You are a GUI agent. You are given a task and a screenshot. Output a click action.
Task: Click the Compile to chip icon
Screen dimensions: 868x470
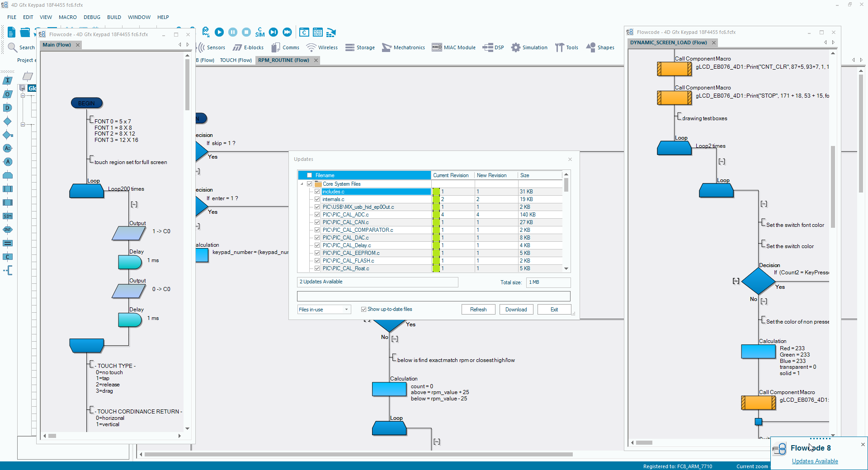point(331,32)
